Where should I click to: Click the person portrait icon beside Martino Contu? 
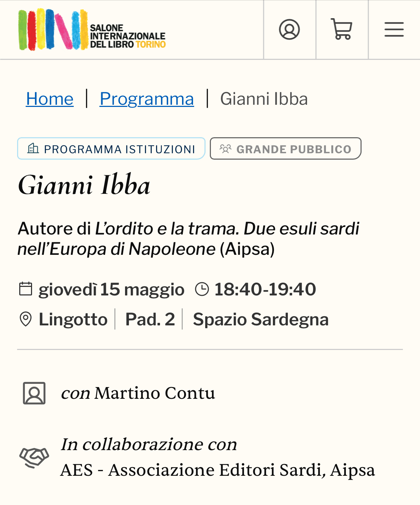point(34,393)
